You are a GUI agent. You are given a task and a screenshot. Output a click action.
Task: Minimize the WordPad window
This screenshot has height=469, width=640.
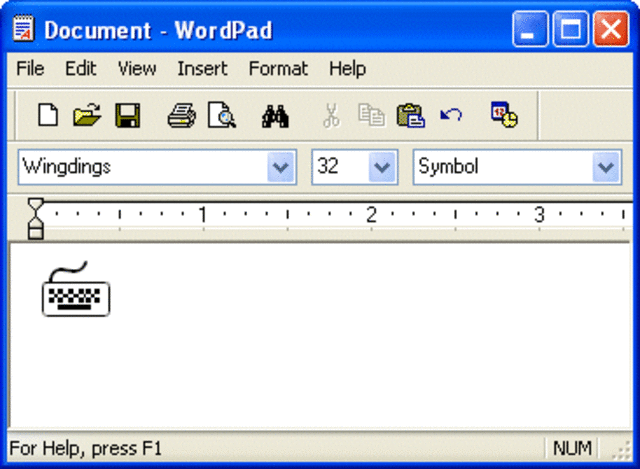point(530,29)
